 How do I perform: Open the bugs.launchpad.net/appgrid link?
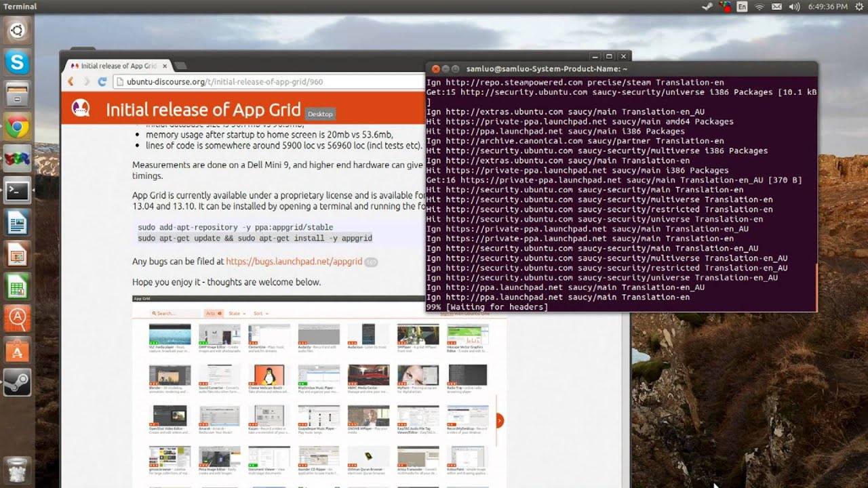(x=294, y=261)
